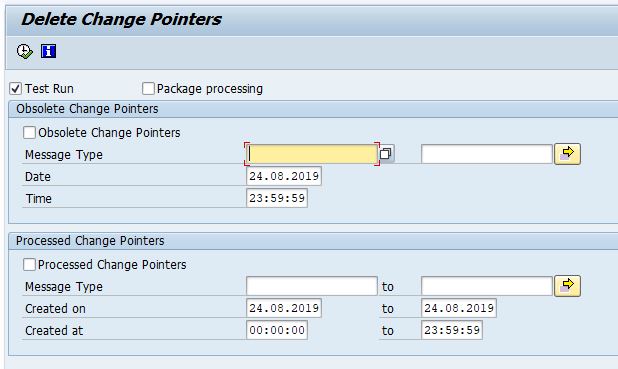Click the Delete Change Pointers title bar

[311, 20]
